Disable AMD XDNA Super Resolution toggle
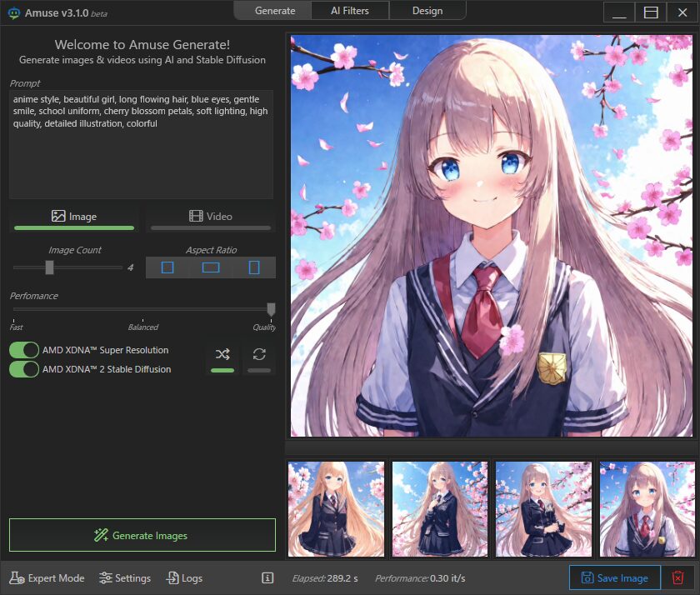This screenshot has width=700, height=595. pyautogui.click(x=24, y=350)
